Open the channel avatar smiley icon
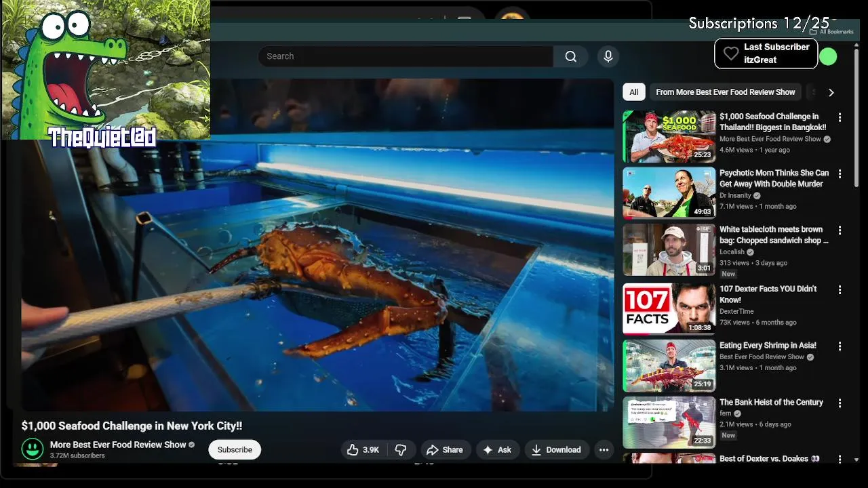868x488 pixels. pos(33,449)
